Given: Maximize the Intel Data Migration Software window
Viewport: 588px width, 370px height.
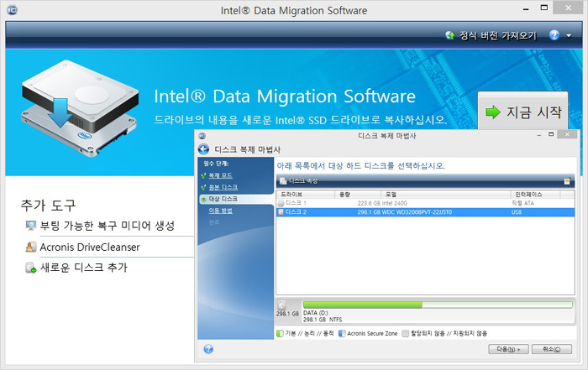Looking at the screenshot, I should [x=544, y=8].
